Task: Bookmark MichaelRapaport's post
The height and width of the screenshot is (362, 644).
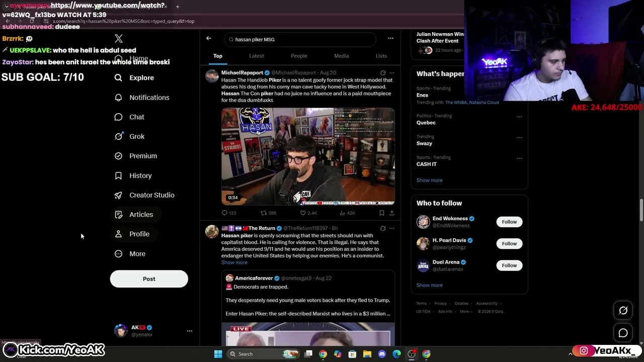Action: point(382,213)
